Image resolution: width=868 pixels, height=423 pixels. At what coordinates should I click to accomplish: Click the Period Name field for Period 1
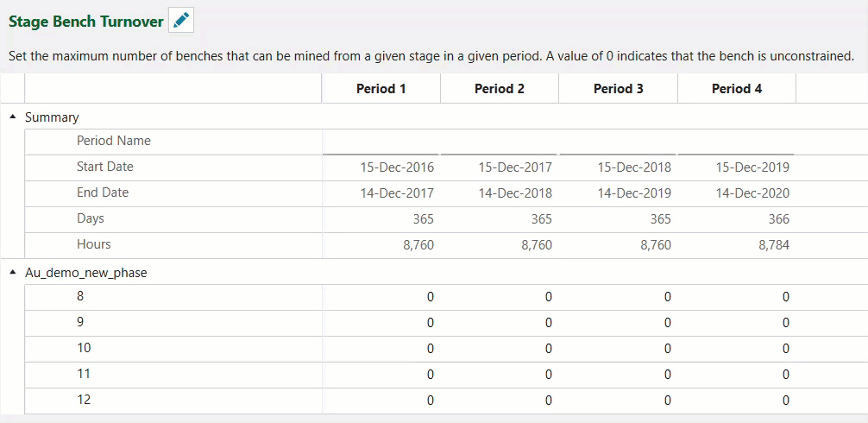point(381,142)
